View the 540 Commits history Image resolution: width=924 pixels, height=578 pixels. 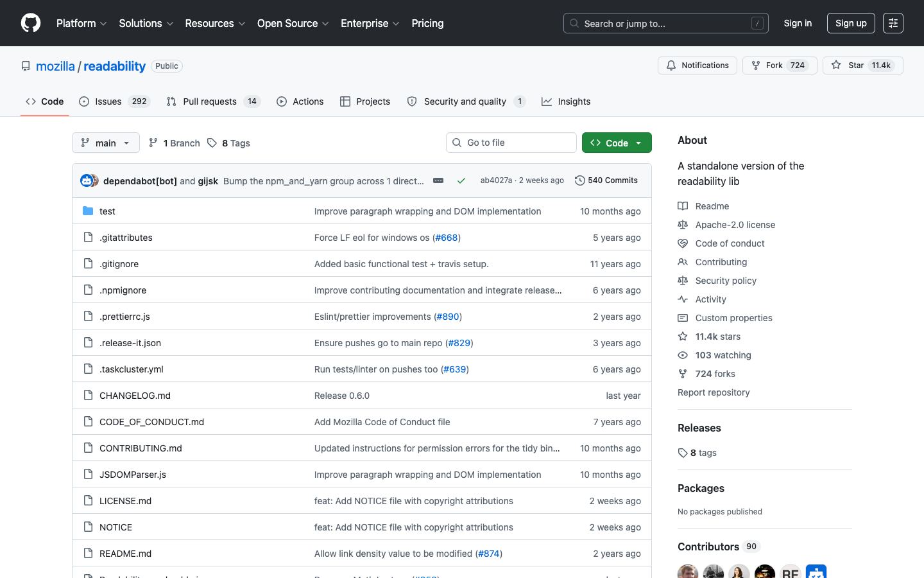(606, 180)
